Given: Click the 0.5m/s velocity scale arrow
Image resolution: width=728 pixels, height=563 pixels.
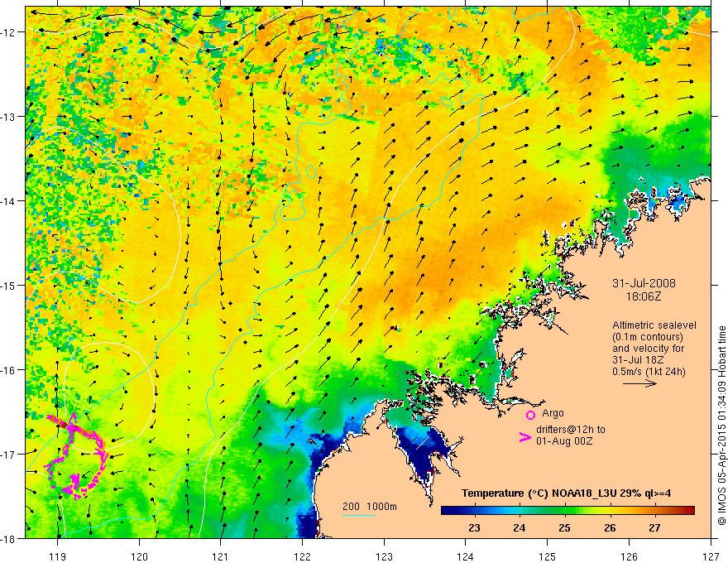Looking at the screenshot, I should point(639,383).
